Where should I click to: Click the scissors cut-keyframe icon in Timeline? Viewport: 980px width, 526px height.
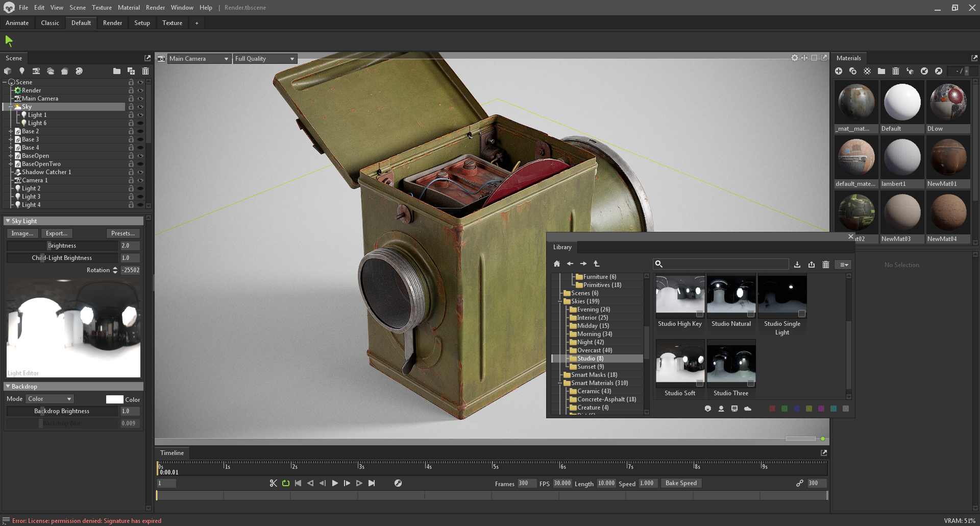[x=274, y=483]
